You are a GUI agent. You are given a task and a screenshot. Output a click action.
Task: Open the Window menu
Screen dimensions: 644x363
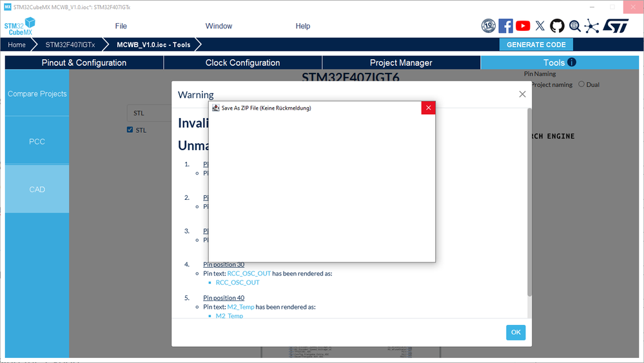click(x=219, y=26)
